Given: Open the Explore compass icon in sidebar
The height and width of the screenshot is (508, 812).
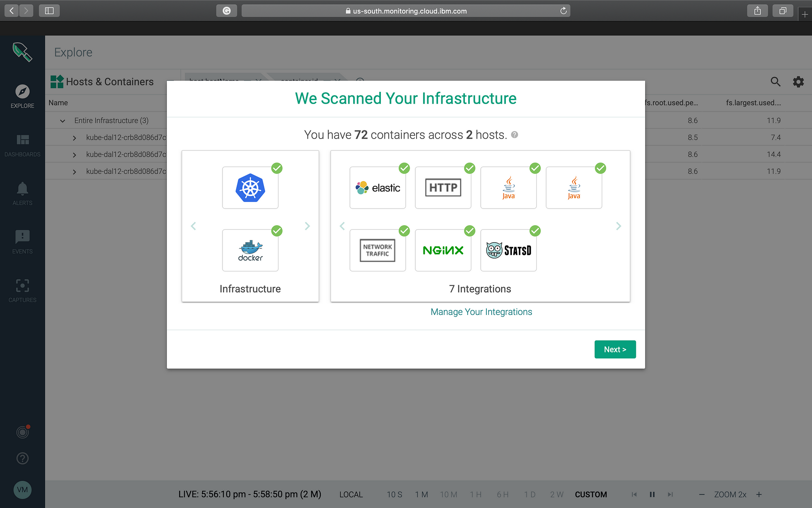Looking at the screenshot, I should [22, 91].
